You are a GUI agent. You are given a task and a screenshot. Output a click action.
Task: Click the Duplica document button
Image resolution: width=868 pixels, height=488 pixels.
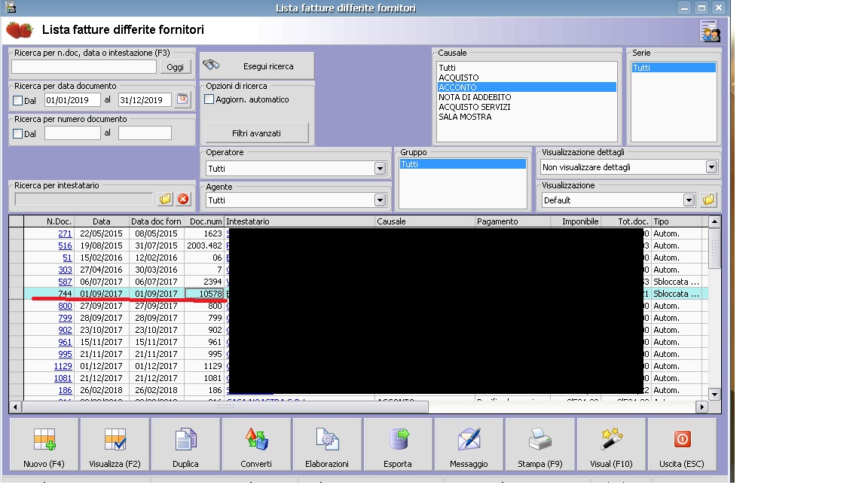click(x=185, y=444)
